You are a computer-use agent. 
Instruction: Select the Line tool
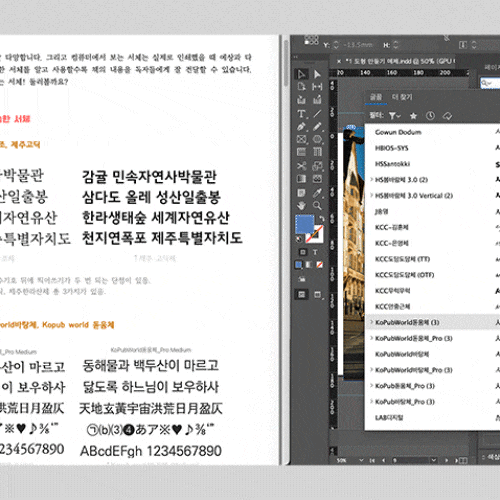click(x=317, y=114)
